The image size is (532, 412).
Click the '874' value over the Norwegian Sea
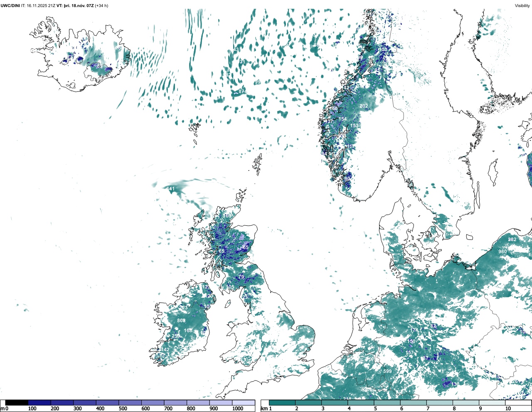point(243,91)
